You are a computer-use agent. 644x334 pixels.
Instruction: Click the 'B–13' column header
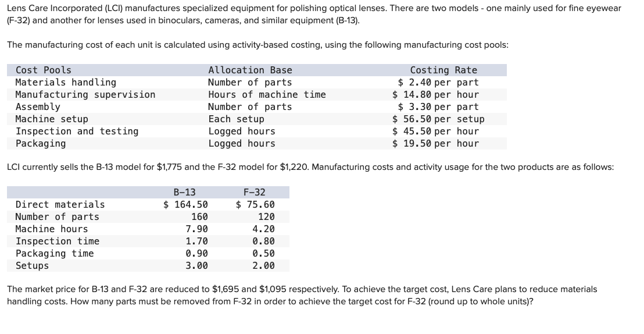184,192
